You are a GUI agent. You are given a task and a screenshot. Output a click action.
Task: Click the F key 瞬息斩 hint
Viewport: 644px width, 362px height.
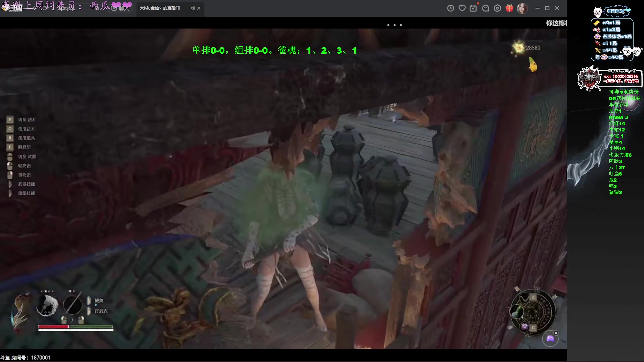[19, 147]
